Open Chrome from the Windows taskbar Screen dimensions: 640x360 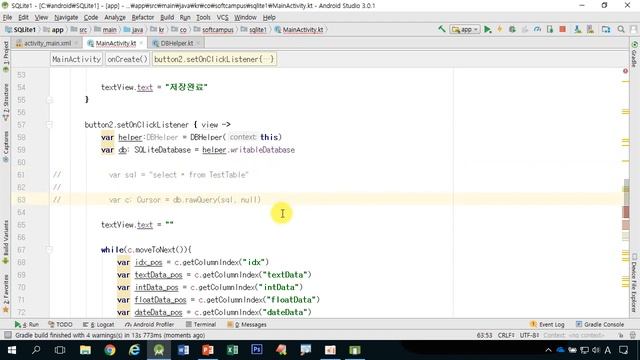109,350
